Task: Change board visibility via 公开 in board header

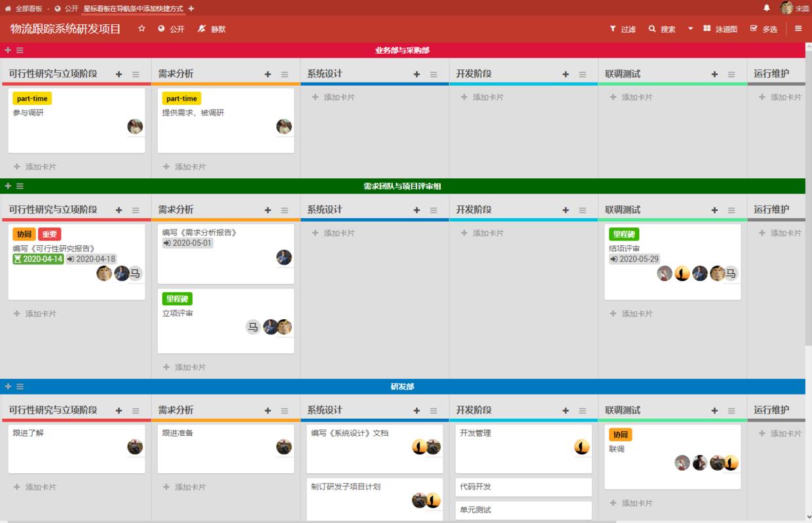Action: (172, 29)
